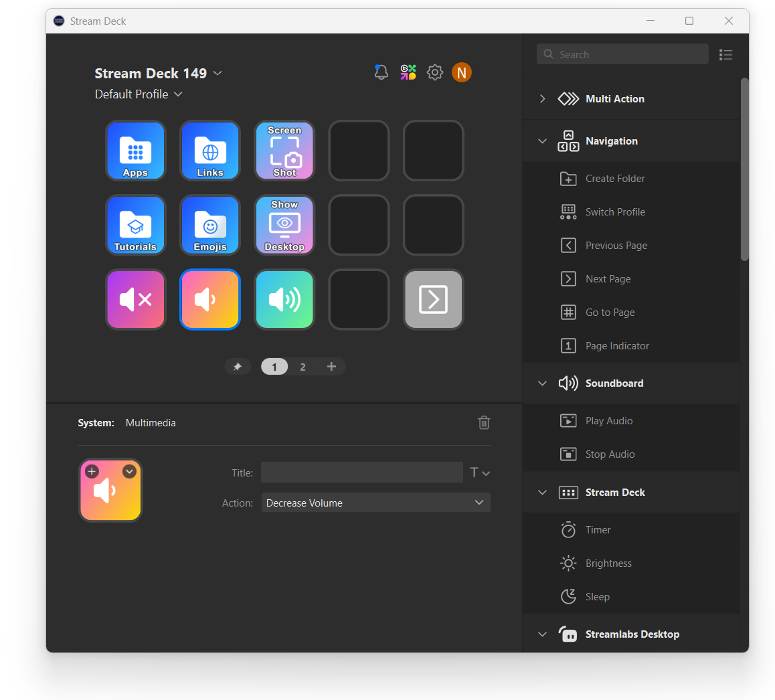Select the Tutorials folder key
Screen dimensions: 775x700
click(135, 225)
